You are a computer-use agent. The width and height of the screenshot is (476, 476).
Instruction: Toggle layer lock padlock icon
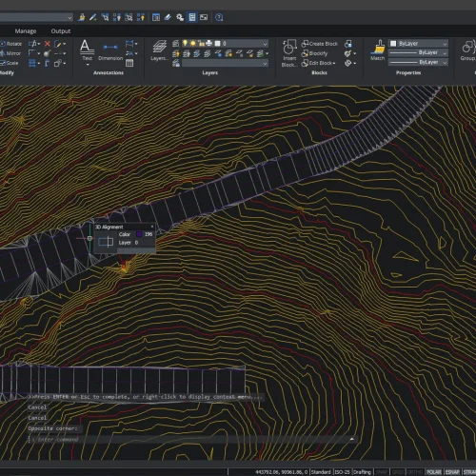[201, 43]
